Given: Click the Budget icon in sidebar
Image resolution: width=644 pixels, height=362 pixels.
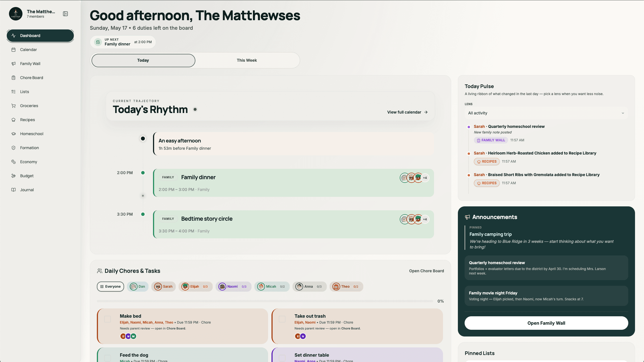Looking at the screenshot, I should point(13,176).
